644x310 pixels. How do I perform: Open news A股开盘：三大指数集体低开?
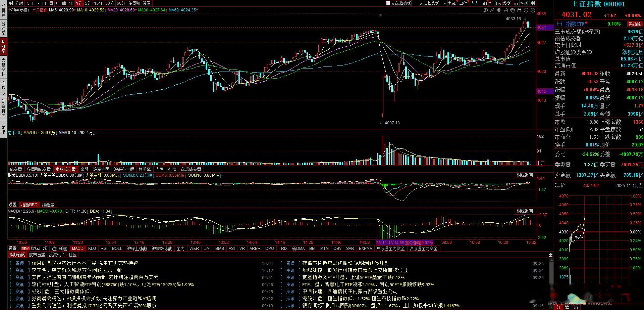(x=63, y=292)
